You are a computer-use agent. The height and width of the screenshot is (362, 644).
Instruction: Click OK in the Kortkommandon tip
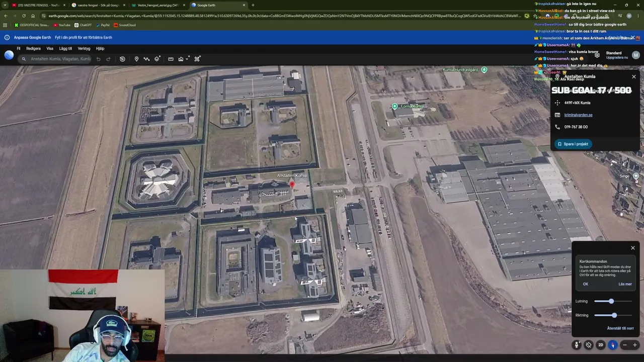pyautogui.click(x=586, y=284)
